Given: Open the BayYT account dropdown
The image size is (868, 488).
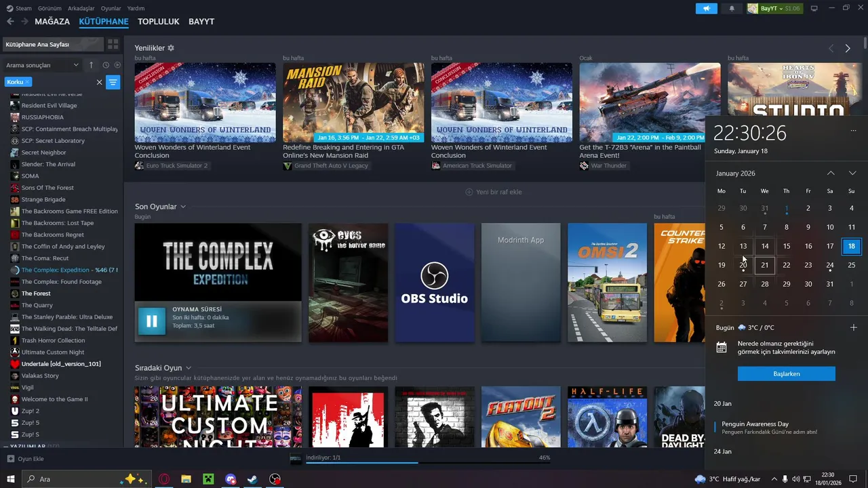Looking at the screenshot, I should coord(774,8).
